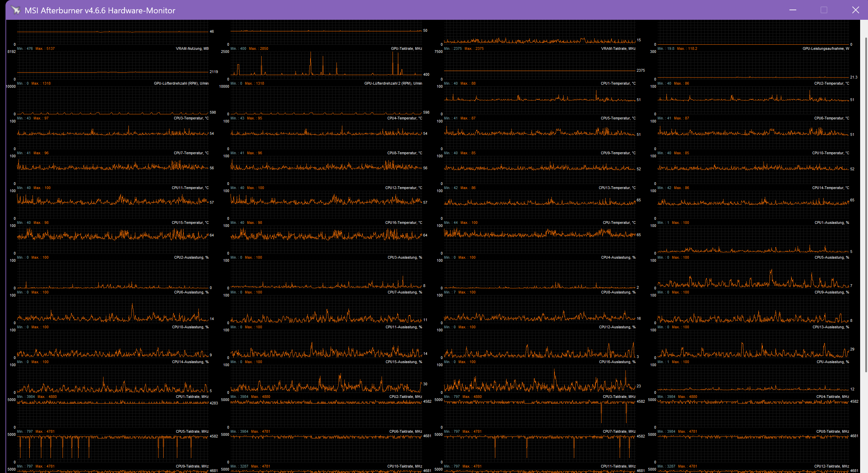Screen dimensions: 868x473
Task: Click the GPU-Leistungsaufnahme, W graph
Action: (x=753, y=65)
